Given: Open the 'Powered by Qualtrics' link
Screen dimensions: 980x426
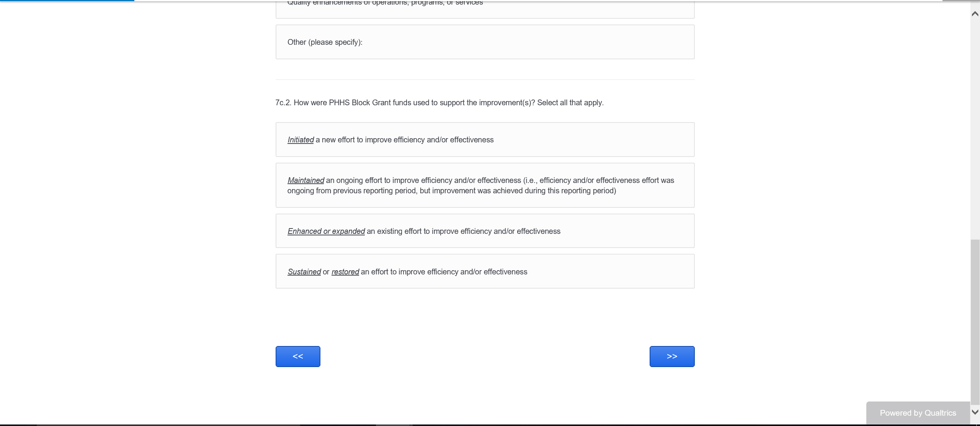Looking at the screenshot, I should [918, 413].
